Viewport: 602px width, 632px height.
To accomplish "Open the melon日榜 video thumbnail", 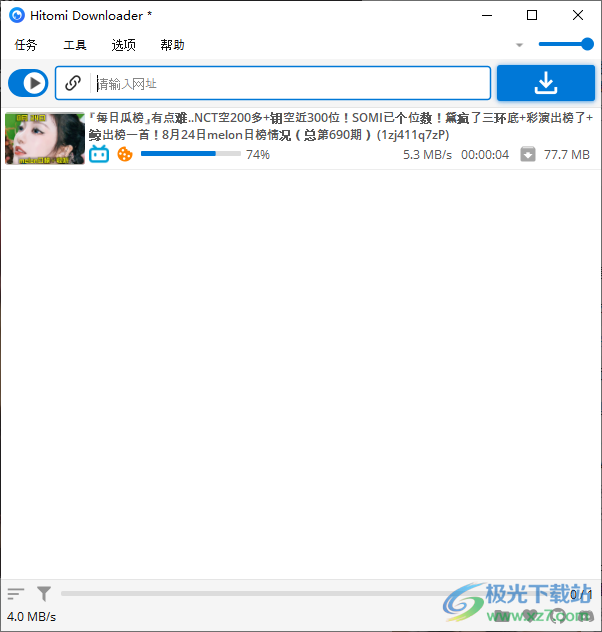I will tap(45, 139).
